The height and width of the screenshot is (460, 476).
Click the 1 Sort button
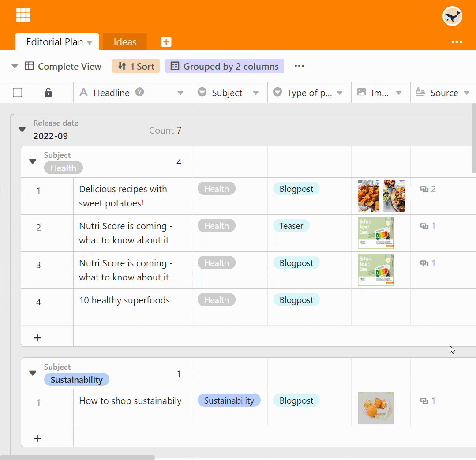pyautogui.click(x=136, y=66)
